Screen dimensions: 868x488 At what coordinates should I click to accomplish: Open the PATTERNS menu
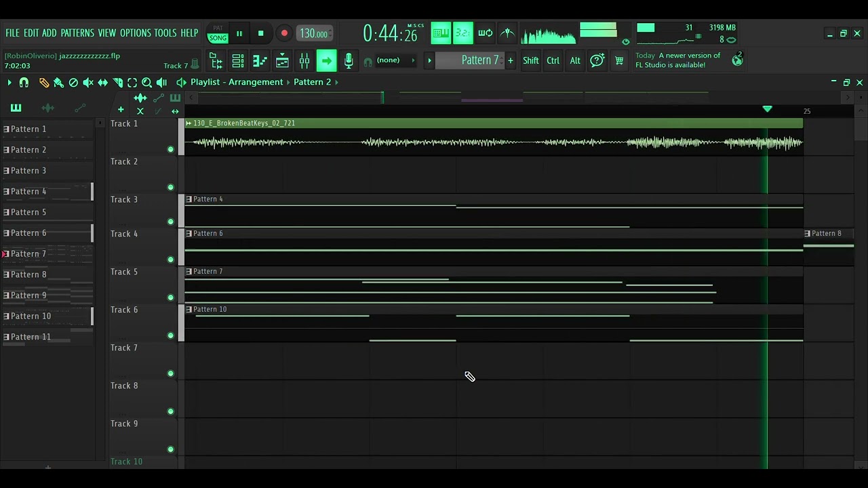pos(77,33)
